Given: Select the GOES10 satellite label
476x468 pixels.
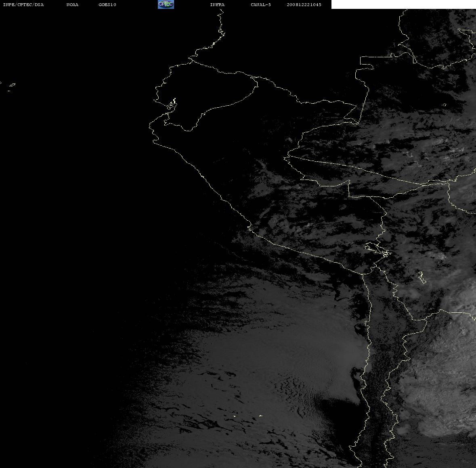Looking at the screenshot, I should click(107, 4).
